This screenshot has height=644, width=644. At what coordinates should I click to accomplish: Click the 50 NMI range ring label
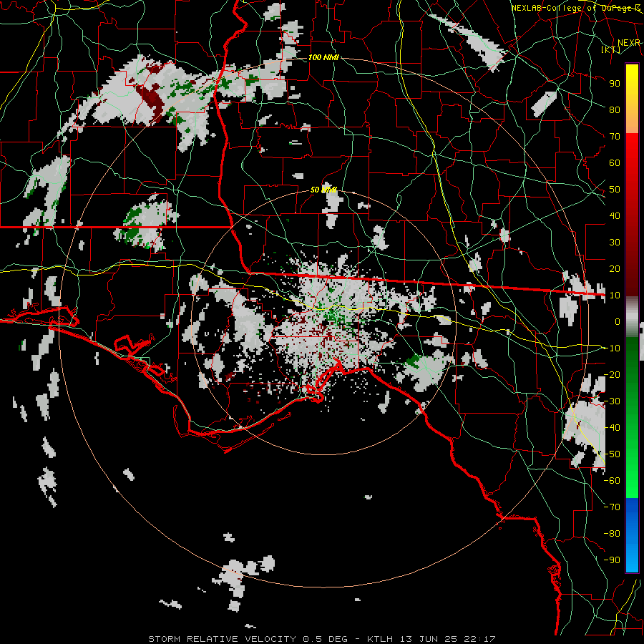323,190
